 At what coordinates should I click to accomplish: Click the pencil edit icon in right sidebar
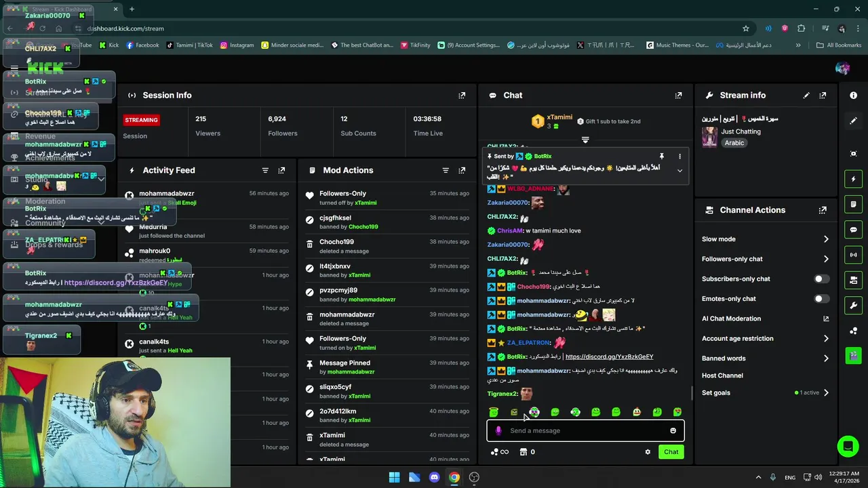click(x=853, y=121)
